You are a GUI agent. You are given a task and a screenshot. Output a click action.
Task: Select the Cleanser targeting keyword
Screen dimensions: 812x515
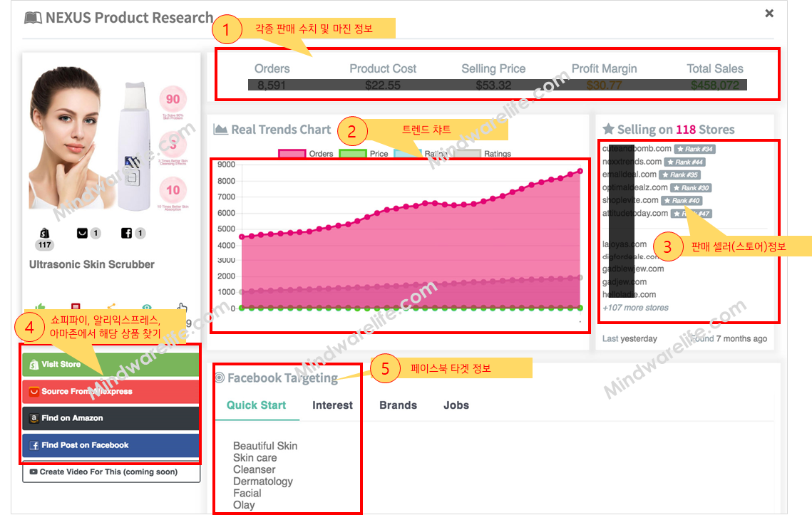(255, 470)
